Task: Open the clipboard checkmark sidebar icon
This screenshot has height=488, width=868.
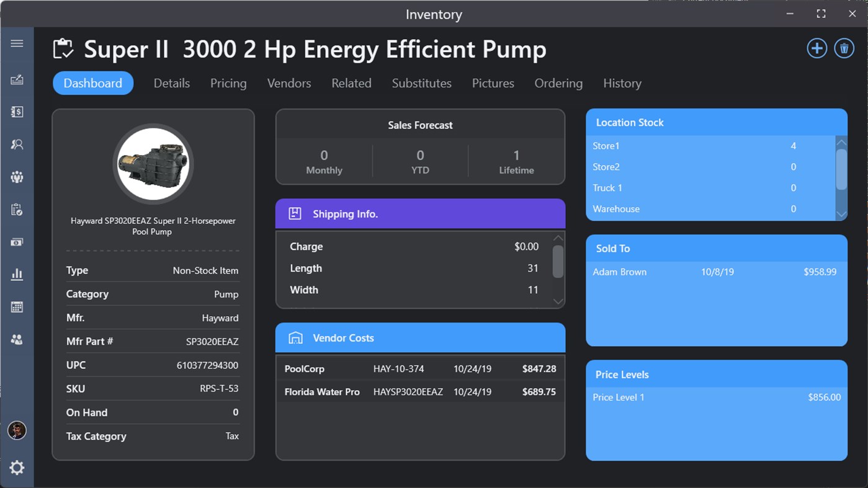Action: tap(17, 210)
